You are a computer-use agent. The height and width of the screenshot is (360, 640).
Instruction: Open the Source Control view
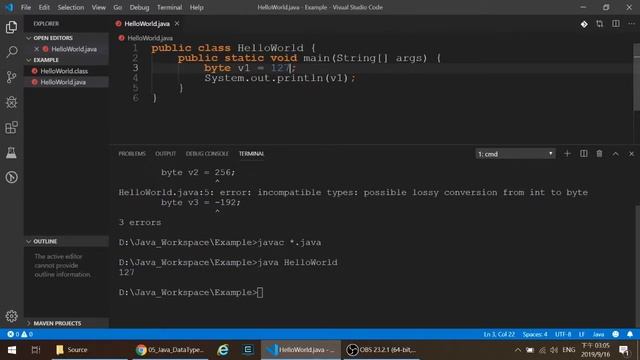[x=11, y=77]
